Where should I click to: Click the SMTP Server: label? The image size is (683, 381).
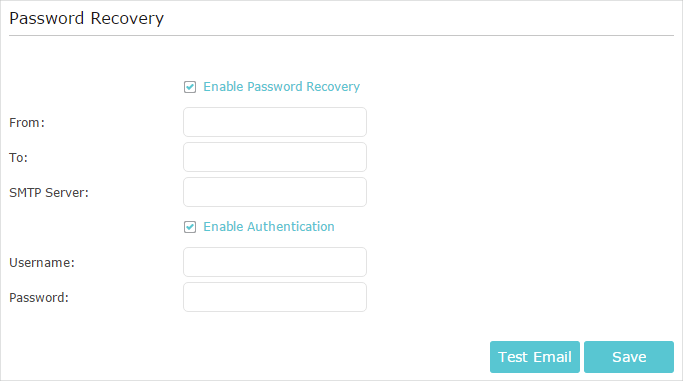(x=49, y=192)
